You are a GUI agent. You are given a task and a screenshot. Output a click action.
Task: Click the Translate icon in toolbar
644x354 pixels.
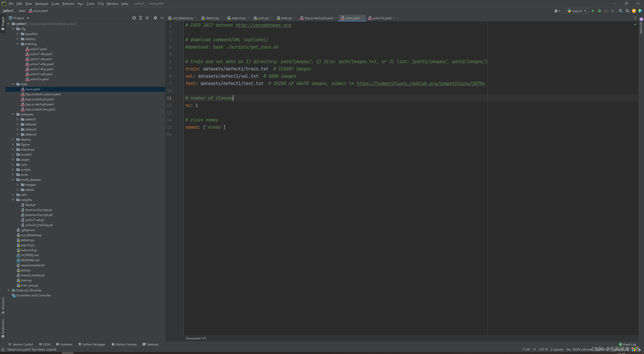pyautogui.click(x=621, y=11)
